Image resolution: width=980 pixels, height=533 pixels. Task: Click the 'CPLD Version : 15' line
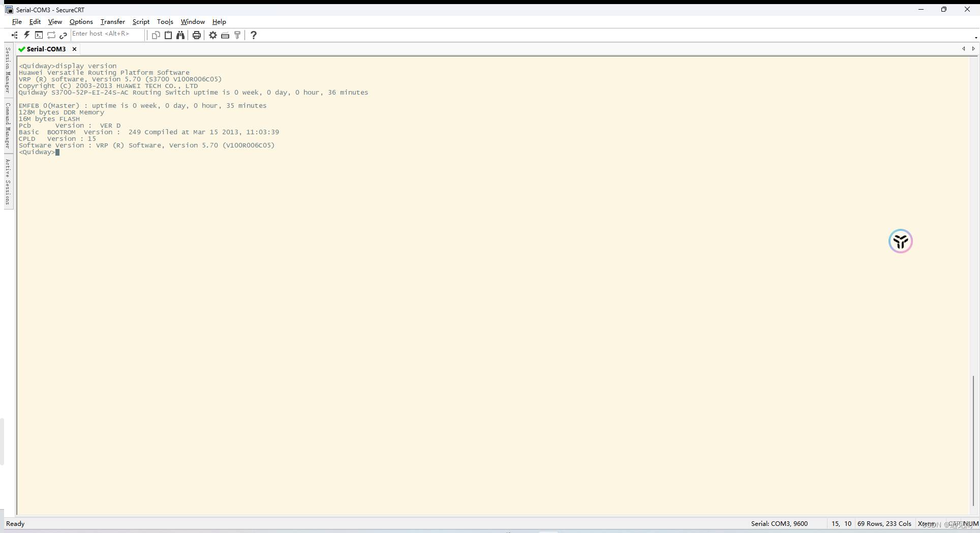pos(57,139)
